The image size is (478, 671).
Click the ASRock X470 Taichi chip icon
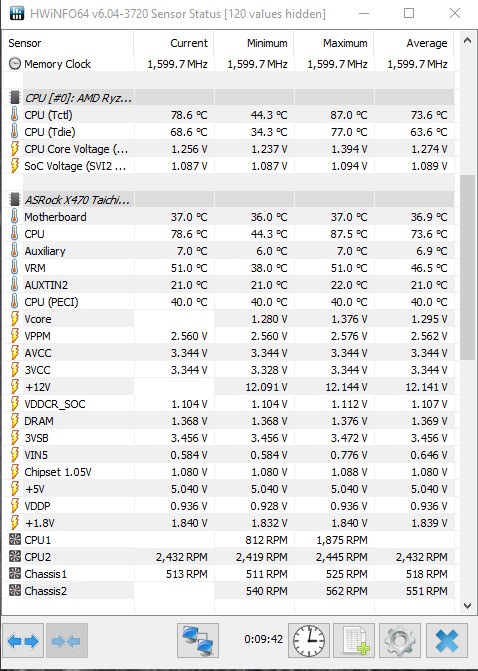(x=15, y=199)
